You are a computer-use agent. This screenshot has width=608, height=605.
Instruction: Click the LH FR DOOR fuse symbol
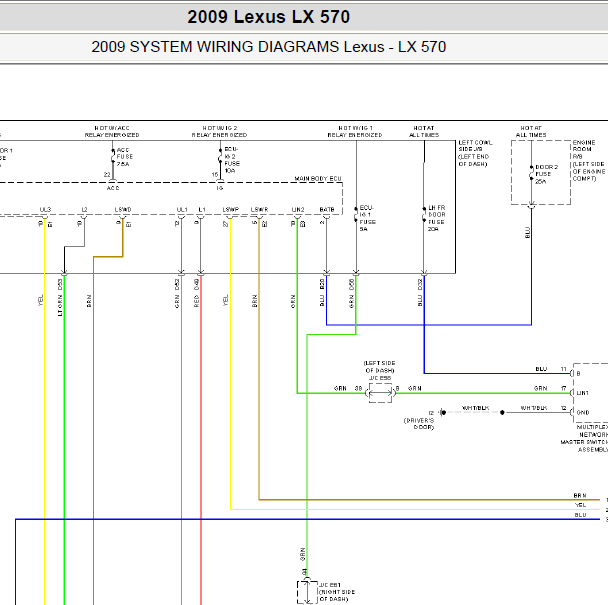[x=424, y=215]
